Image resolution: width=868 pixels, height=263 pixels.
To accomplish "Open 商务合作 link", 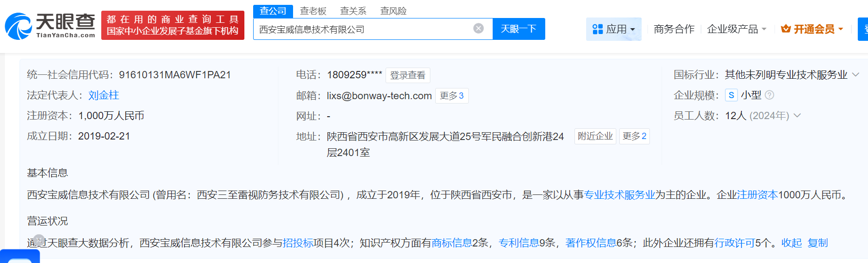I will (674, 29).
